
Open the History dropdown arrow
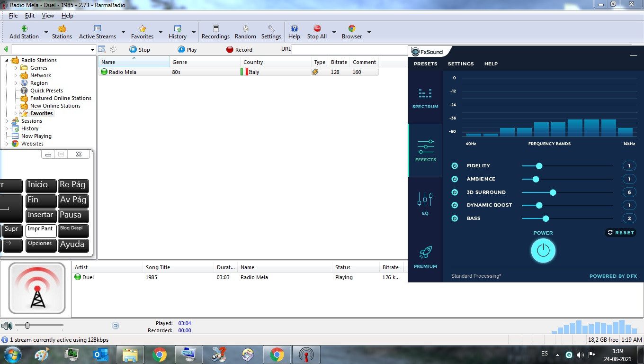[194, 32]
